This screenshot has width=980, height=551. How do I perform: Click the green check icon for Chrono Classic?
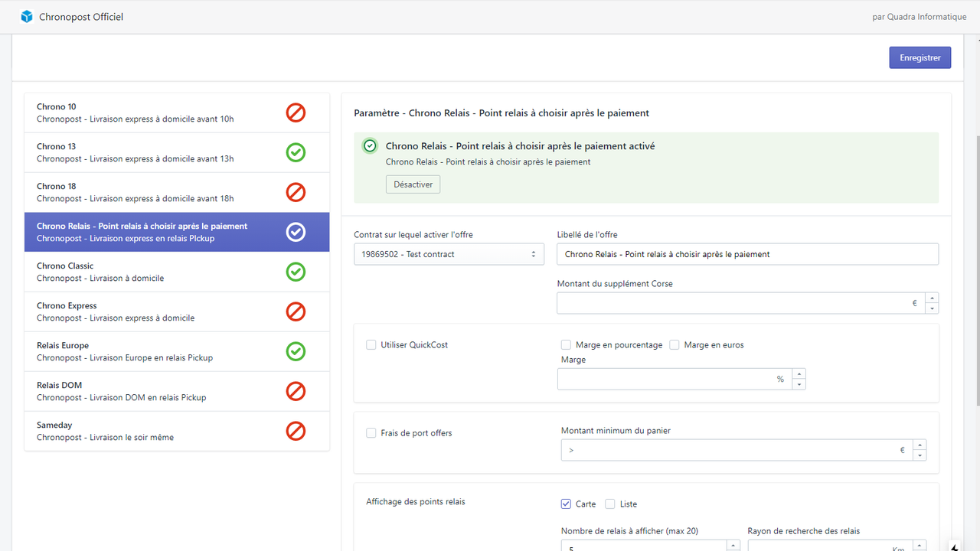pyautogui.click(x=296, y=272)
